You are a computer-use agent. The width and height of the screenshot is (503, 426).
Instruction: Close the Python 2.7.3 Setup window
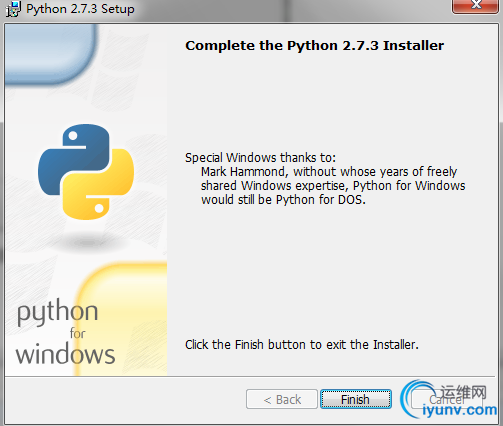tap(476, 6)
